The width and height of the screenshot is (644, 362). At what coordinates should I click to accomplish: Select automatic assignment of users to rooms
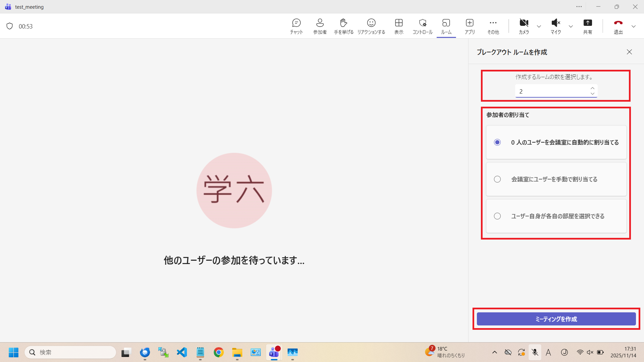[x=497, y=142]
